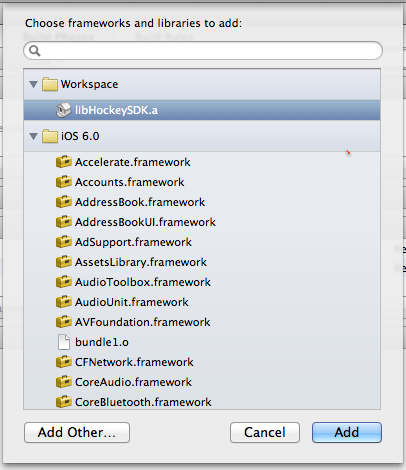Click the iOS 6.0 folder icon

[50, 136]
